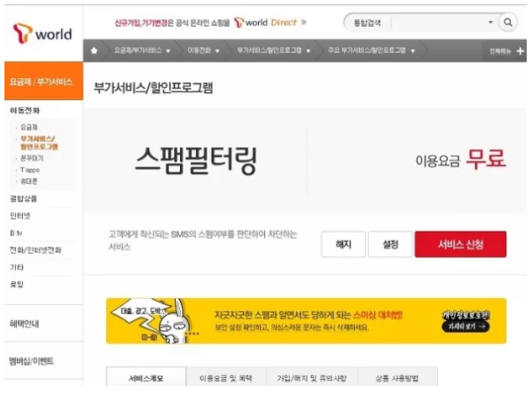Open 인터넷 sidebar item

[x=20, y=216]
